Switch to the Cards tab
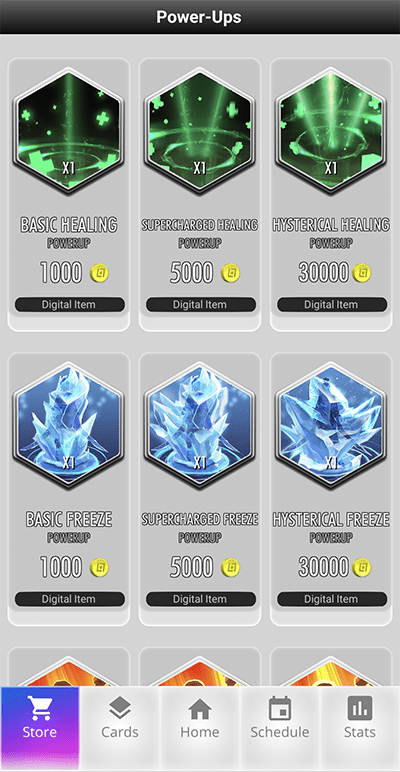Viewport: 400px width, 772px height. click(x=120, y=718)
